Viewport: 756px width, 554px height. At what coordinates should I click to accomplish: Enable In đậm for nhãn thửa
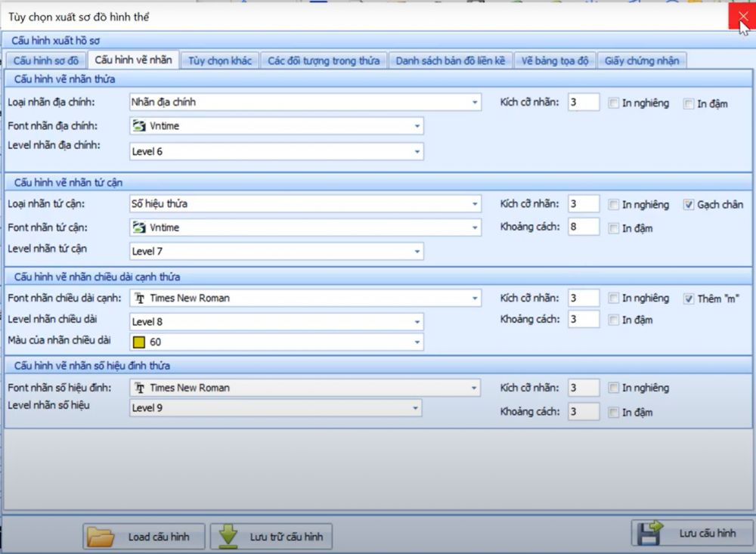[688, 104]
